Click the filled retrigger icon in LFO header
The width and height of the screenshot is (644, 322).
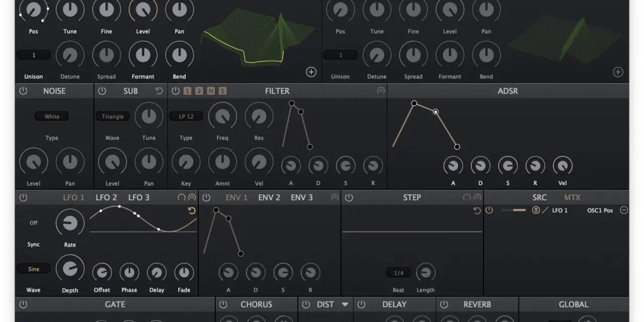click(x=192, y=198)
